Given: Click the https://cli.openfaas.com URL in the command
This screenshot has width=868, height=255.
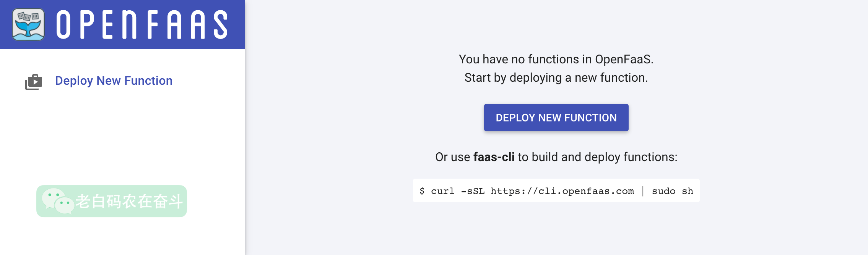Looking at the screenshot, I should pyautogui.click(x=562, y=191).
